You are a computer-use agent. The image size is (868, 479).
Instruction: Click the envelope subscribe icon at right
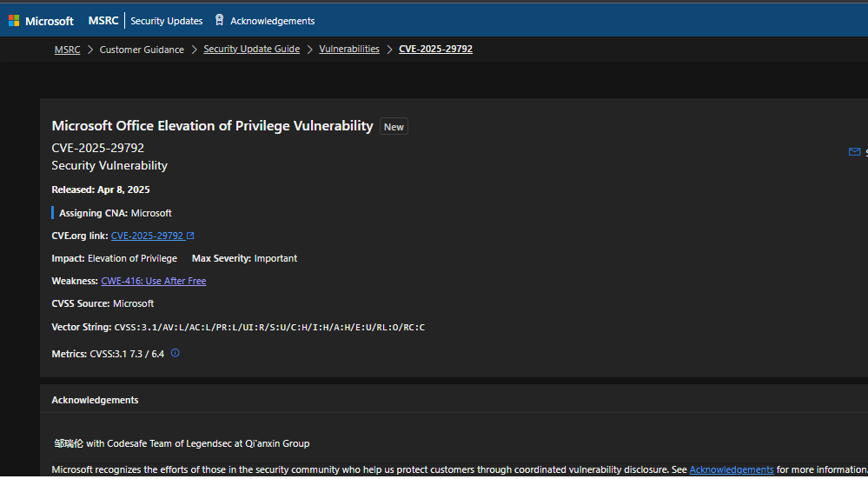[x=853, y=152]
